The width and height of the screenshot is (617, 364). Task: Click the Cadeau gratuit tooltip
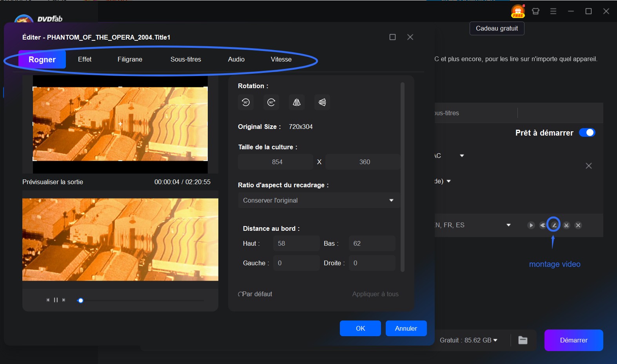click(x=497, y=28)
